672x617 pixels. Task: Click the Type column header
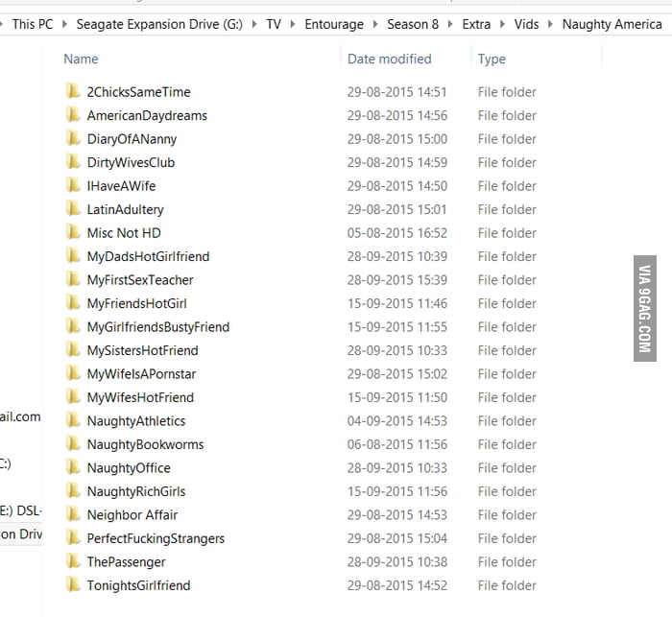coord(492,59)
